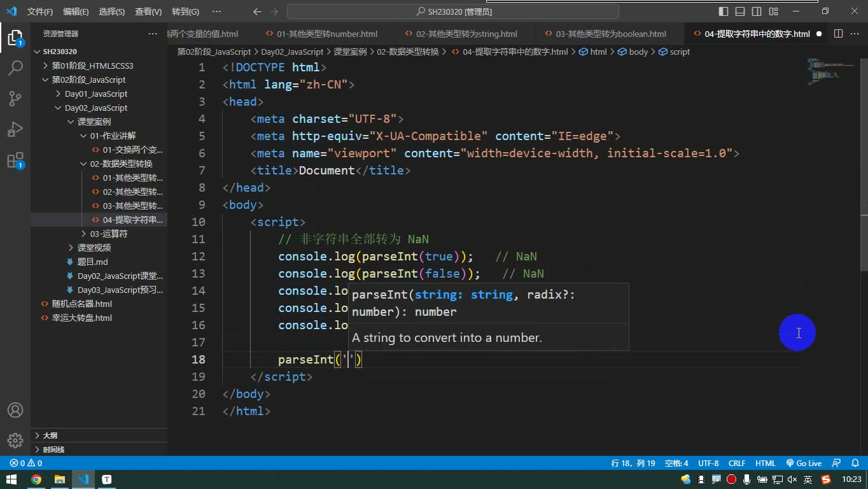Open notifications bell in status bar
This screenshot has width=868, height=489.
click(x=855, y=464)
